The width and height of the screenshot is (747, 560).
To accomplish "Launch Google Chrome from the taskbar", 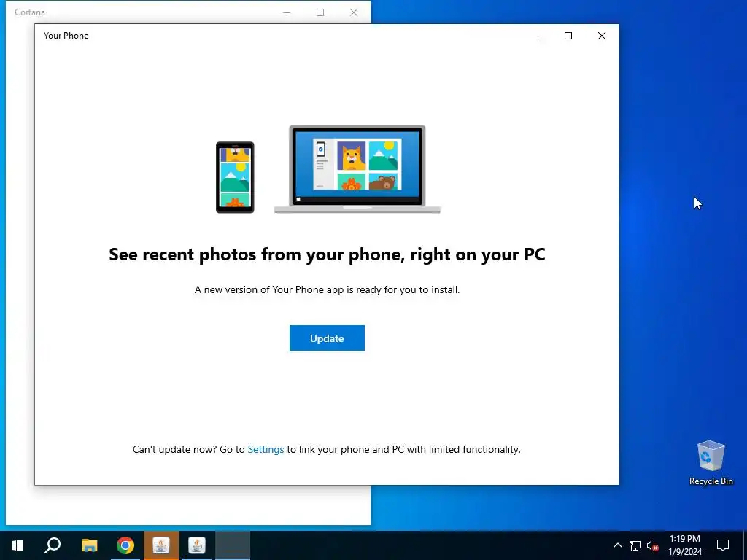I will click(125, 545).
